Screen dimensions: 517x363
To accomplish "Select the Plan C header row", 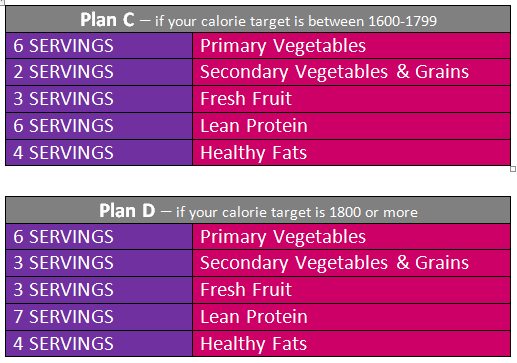I will point(258,19).
